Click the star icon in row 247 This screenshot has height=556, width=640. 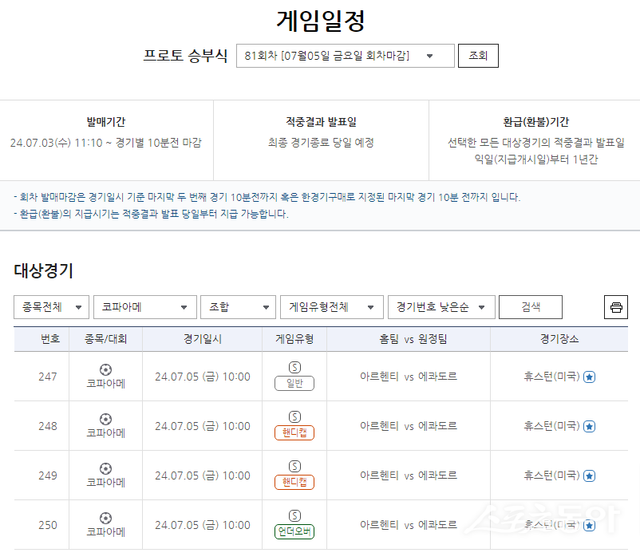click(589, 377)
